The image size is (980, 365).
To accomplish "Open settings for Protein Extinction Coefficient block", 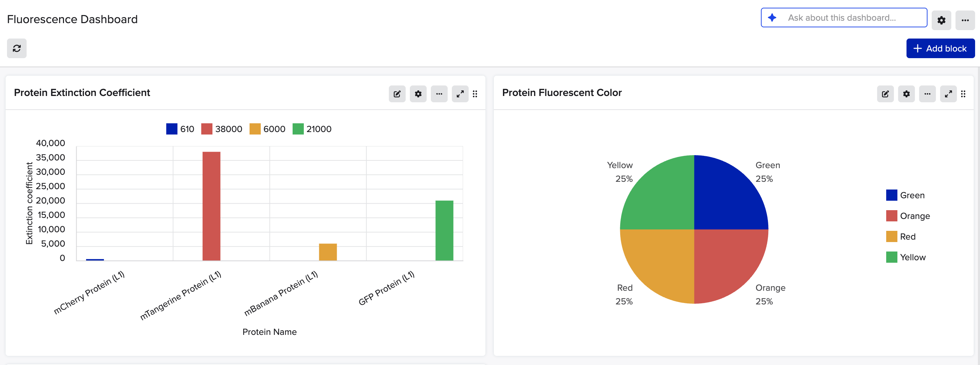I will [418, 94].
